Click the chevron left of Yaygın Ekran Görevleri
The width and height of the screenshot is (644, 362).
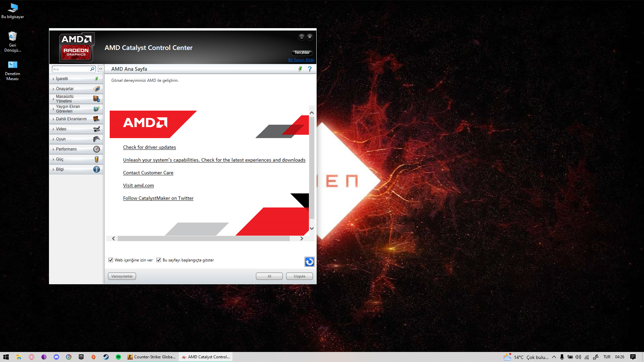click(x=53, y=109)
